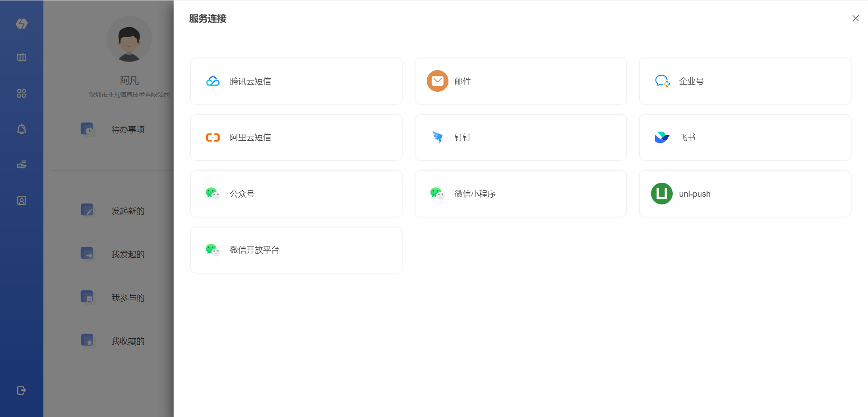868x417 pixels.
Task: Open the 待办事项 menu item
Action: coord(128,130)
